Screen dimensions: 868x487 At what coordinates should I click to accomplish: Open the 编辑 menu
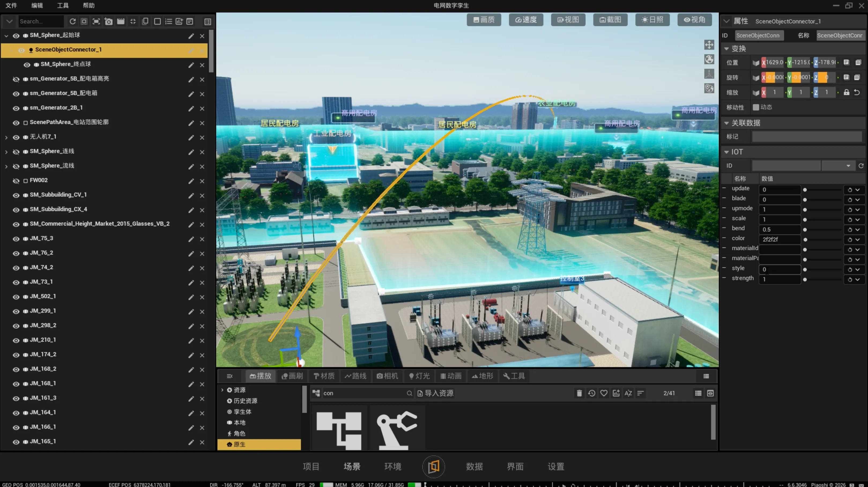[x=37, y=5]
